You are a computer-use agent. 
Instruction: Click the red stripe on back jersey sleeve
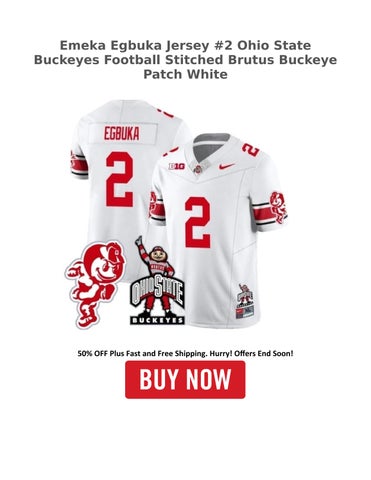(79, 166)
